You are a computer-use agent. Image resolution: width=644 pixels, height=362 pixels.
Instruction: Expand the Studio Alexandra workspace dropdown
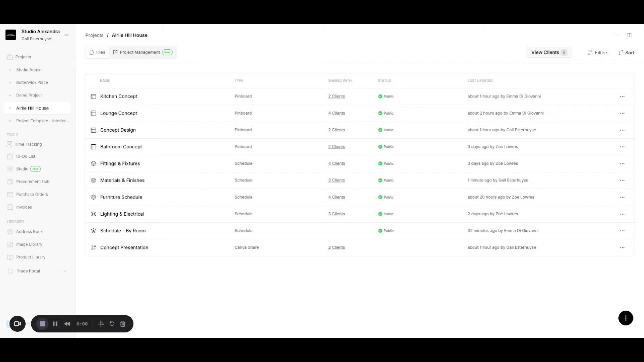tap(66, 35)
